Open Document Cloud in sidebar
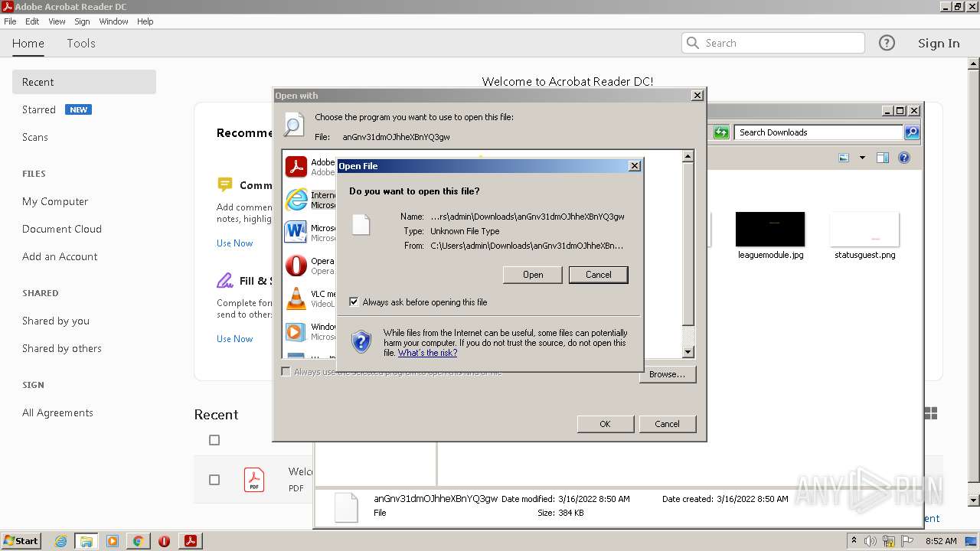The height and width of the screenshot is (551, 980). click(x=62, y=229)
